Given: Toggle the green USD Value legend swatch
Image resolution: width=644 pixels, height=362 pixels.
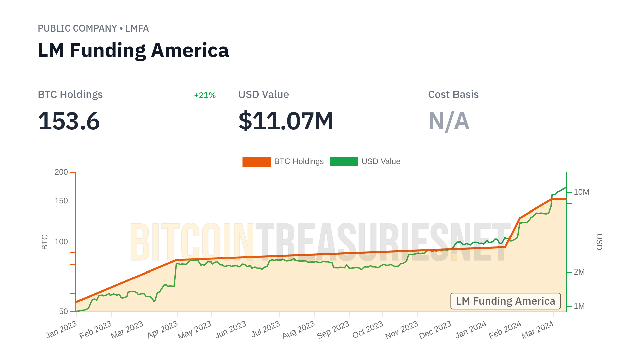Looking at the screenshot, I should 344,162.
